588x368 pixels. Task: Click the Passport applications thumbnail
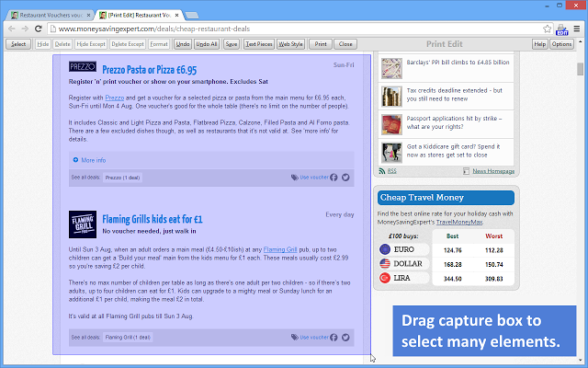392,125
